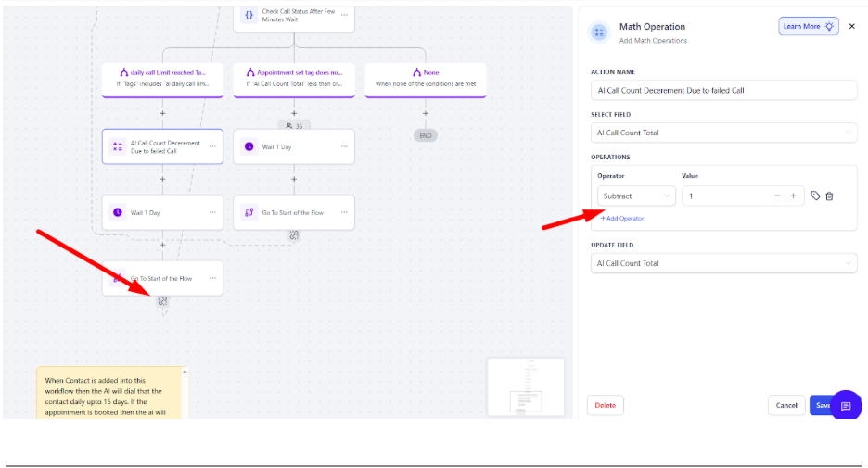Screen dimensions: 868x468
Task: Click the Add Operator link
Action: click(x=622, y=219)
